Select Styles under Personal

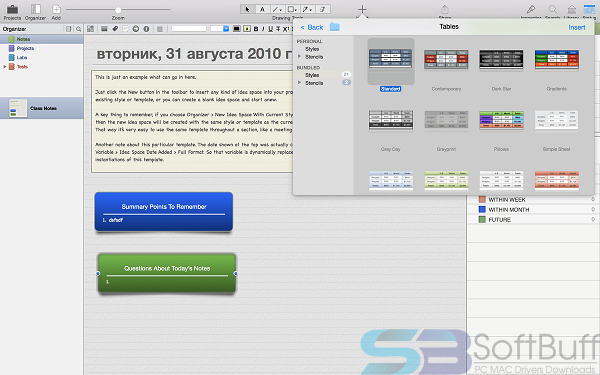click(x=312, y=49)
